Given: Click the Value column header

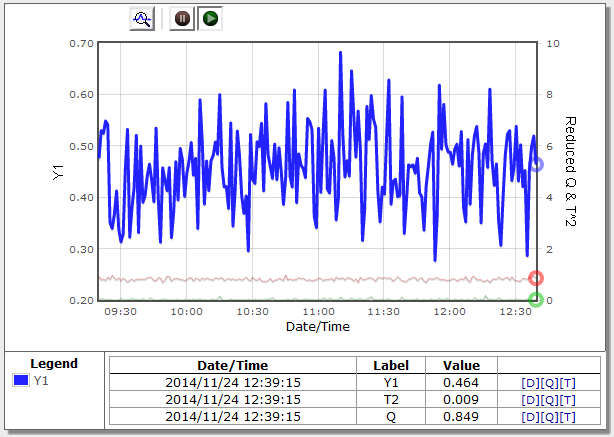Looking at the screenshot, I should tap(461, 366).
